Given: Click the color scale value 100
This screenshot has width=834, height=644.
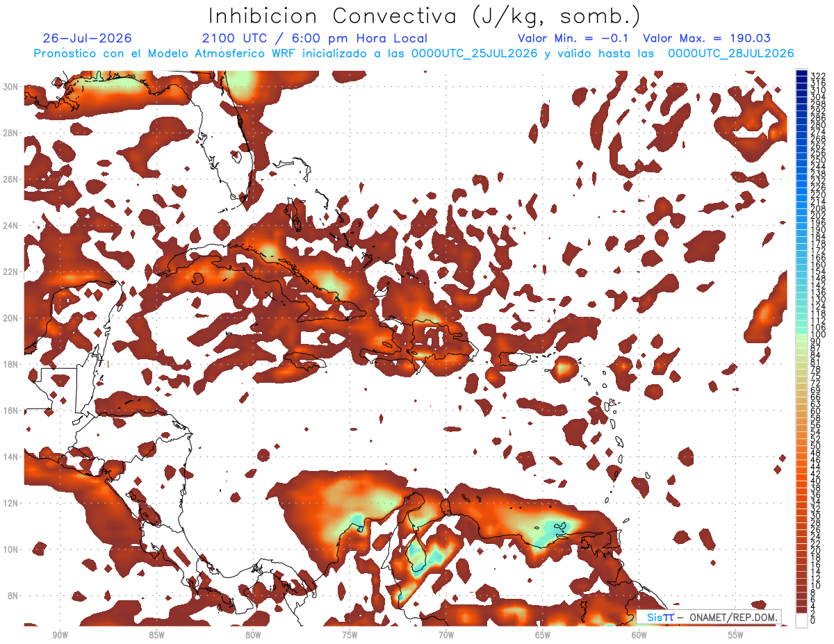Looking at the screenshot, I should click(x=818, y=335).
